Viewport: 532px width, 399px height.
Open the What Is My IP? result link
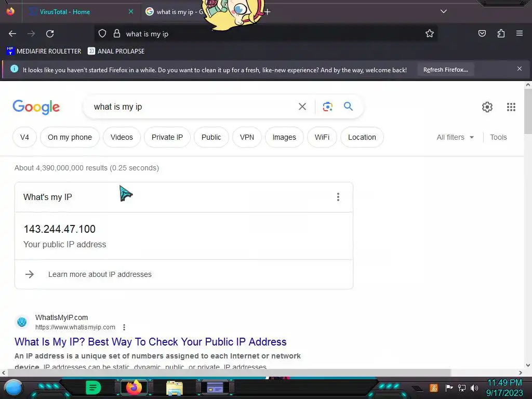[x=150, y=342]
